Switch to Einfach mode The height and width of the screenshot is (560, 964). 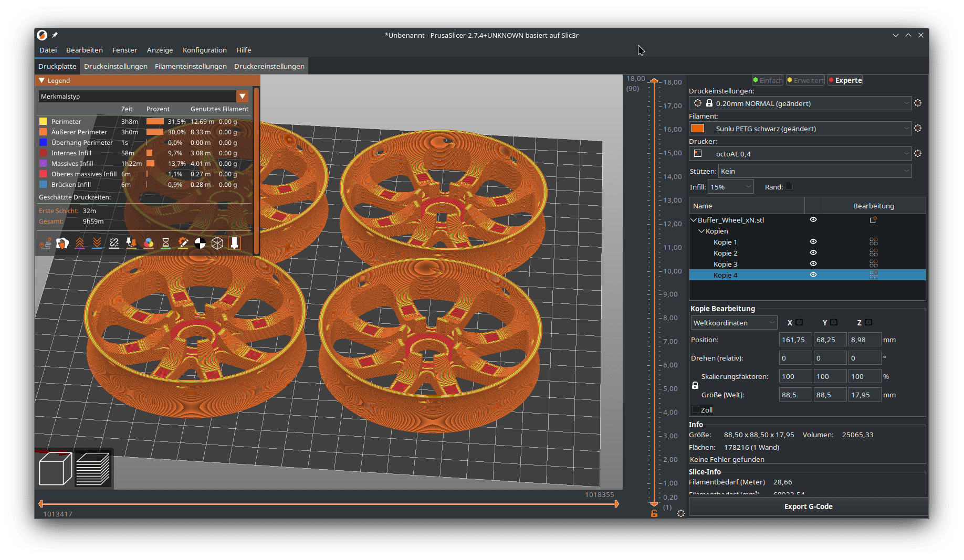pyautogui.click(x=768, y=80)
